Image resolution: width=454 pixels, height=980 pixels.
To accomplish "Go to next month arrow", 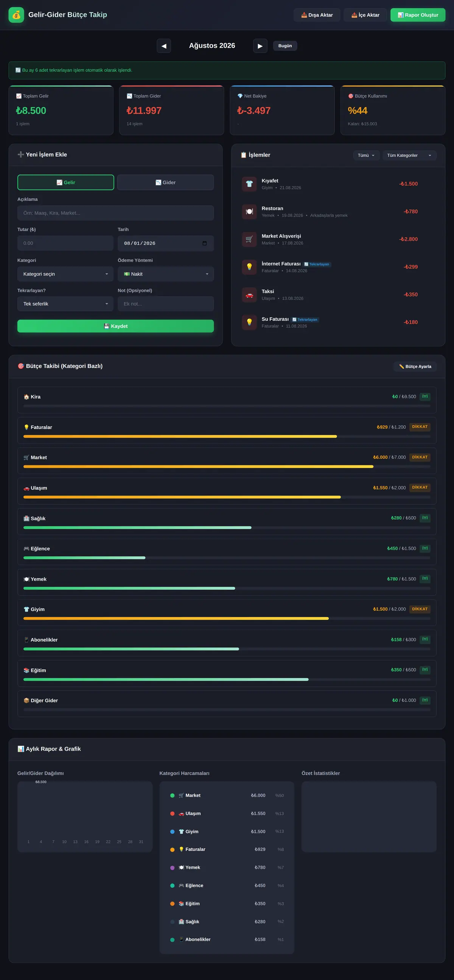I will 260,46.
